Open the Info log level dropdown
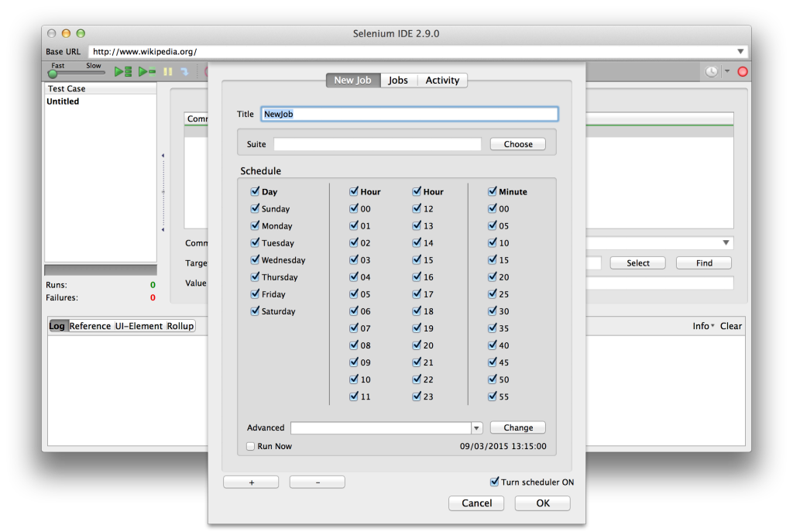This screenshot has width=793, height=532. (703, 326)
